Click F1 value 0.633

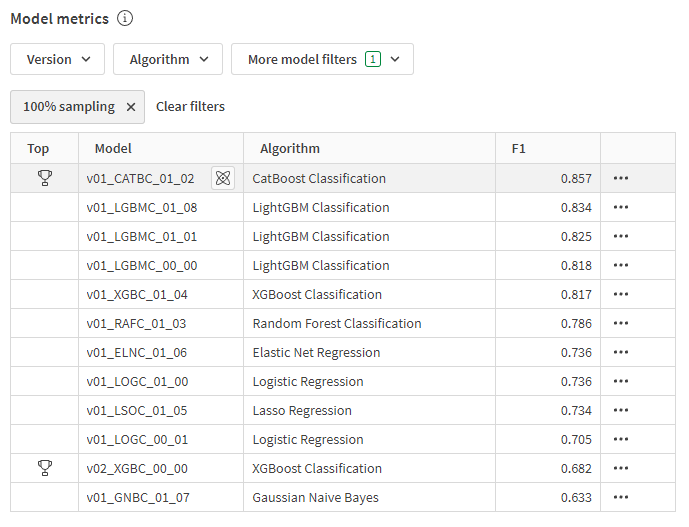(x=576, y=498)
